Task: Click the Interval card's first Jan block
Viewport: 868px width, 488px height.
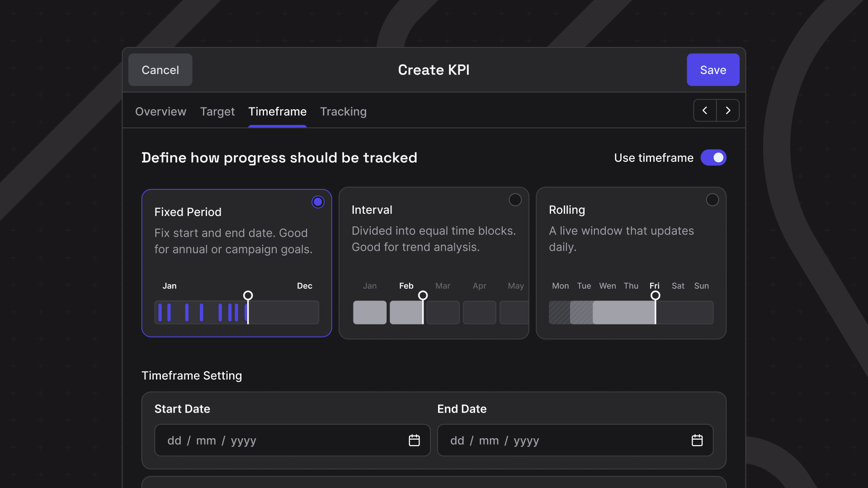Action: 369,312
